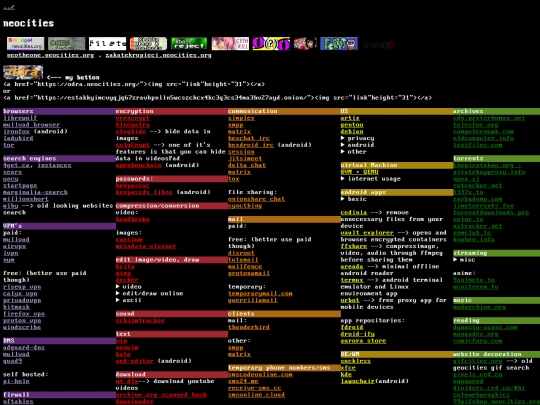540x405 pixels.
Task: Open the white "filete" badge
Action: click(107, 44)
